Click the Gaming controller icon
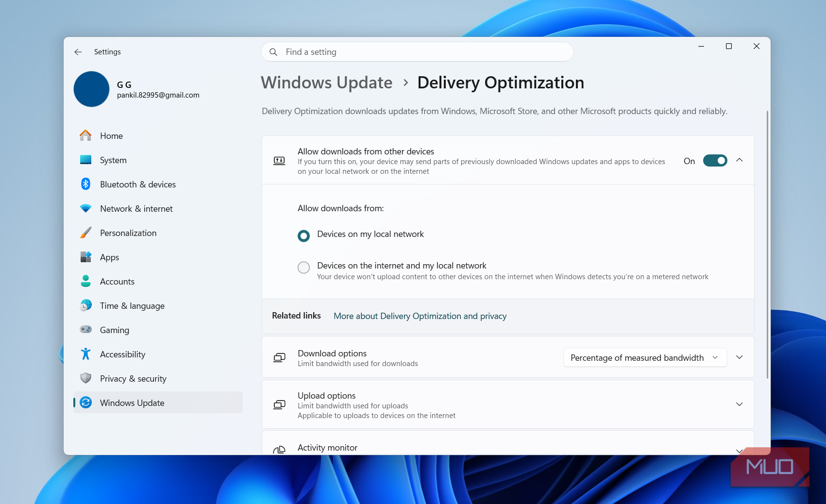This screenshot has height=504, width=826. point(85,329)
